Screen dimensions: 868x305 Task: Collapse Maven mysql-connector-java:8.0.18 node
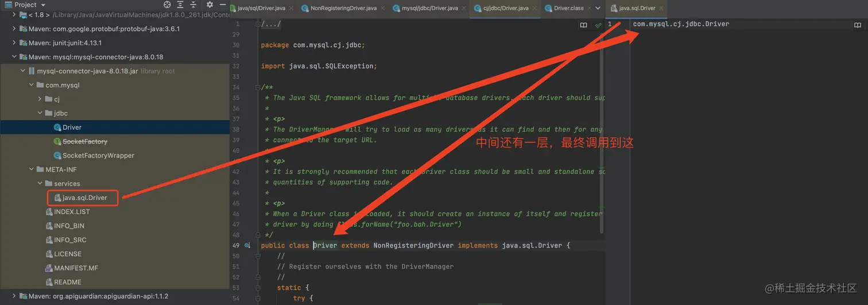tap(14, 57)
